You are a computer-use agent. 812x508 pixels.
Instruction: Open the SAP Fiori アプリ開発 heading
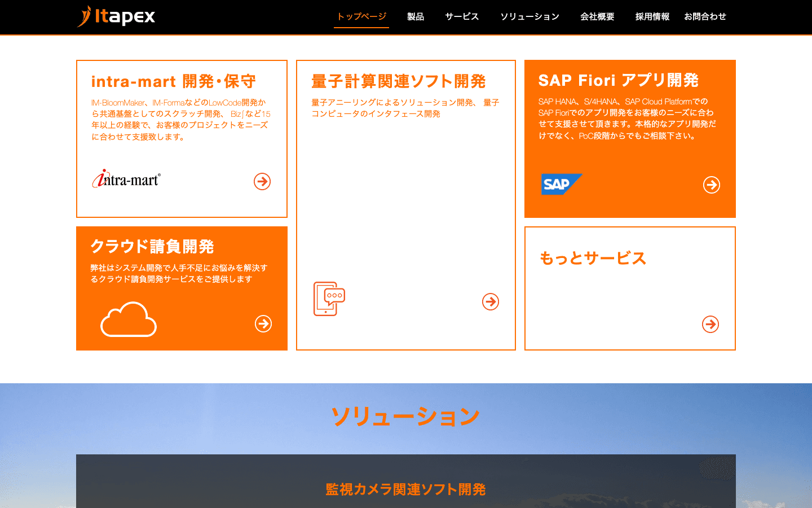[619, 80]
